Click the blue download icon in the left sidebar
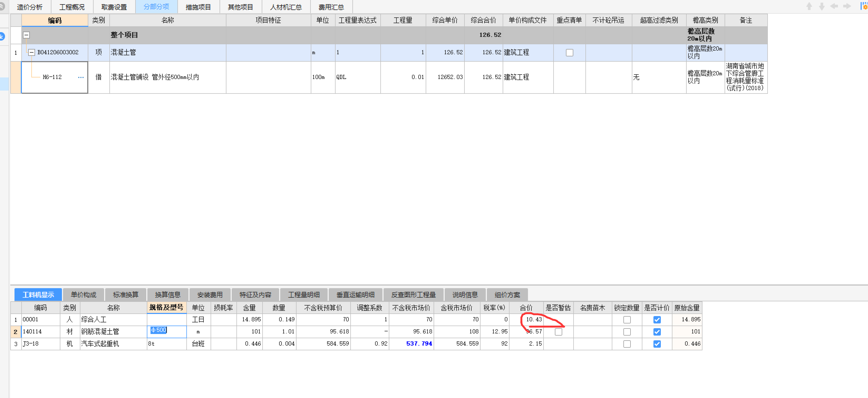868x398 pixels. (2, 36)
